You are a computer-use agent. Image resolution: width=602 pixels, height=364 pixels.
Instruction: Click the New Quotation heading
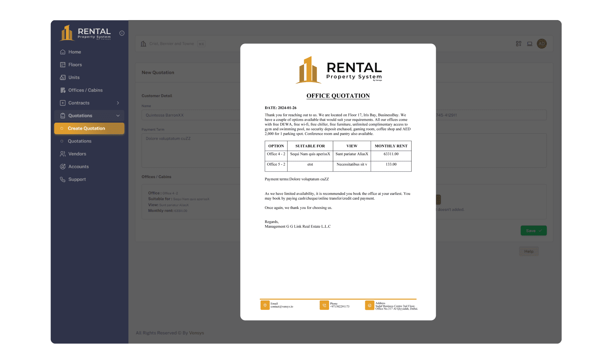[x=158, y=73]
